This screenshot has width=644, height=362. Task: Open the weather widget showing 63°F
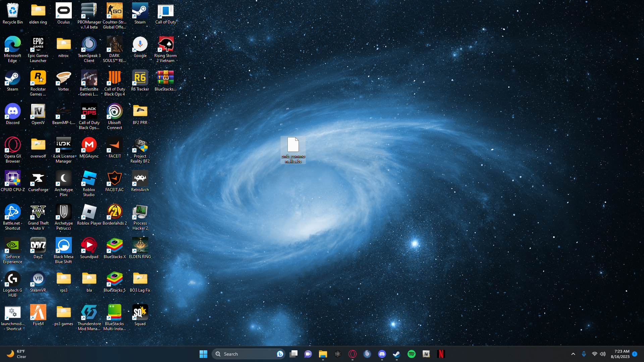pyautogui.click(x=17, y=354)
